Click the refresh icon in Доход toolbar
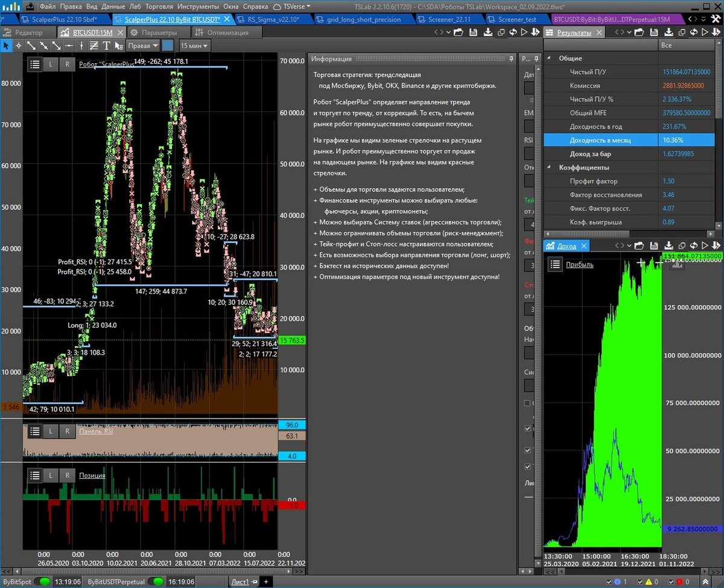Viewport: 724px width, 588px height. click(x=694, y=245)
